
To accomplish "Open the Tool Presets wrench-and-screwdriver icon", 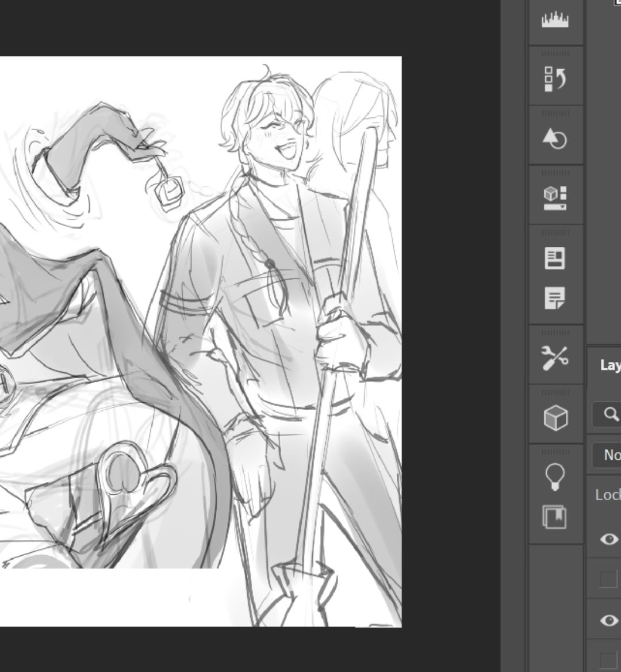I will pyautogui.click(x=555, y=358).
